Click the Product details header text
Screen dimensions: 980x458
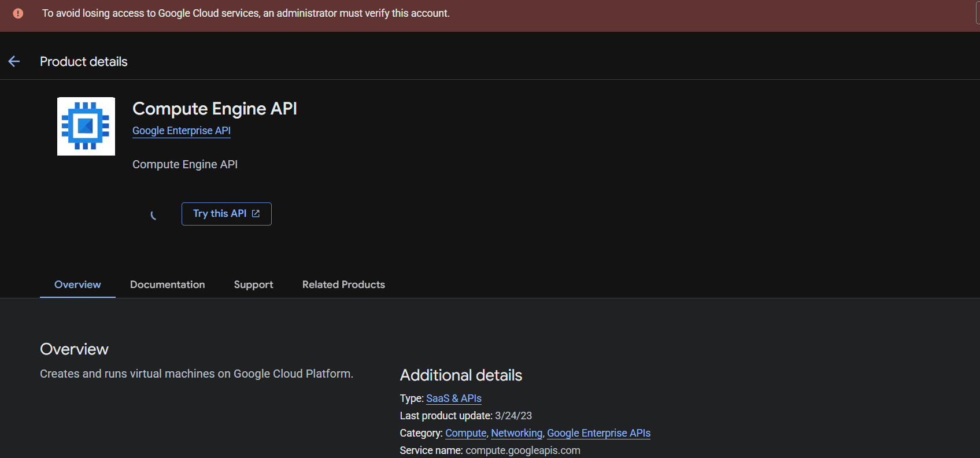pos(84,61)
